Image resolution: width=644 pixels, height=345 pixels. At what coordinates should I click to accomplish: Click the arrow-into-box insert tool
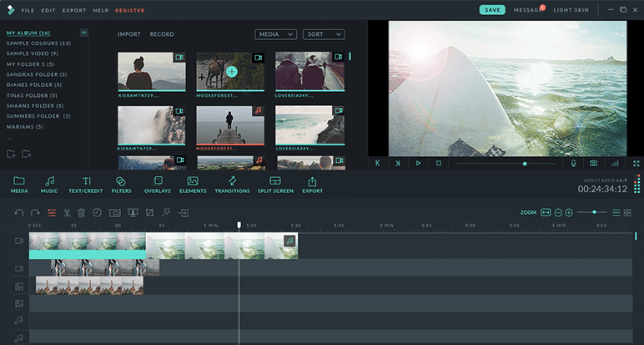(x=184, y=212)
